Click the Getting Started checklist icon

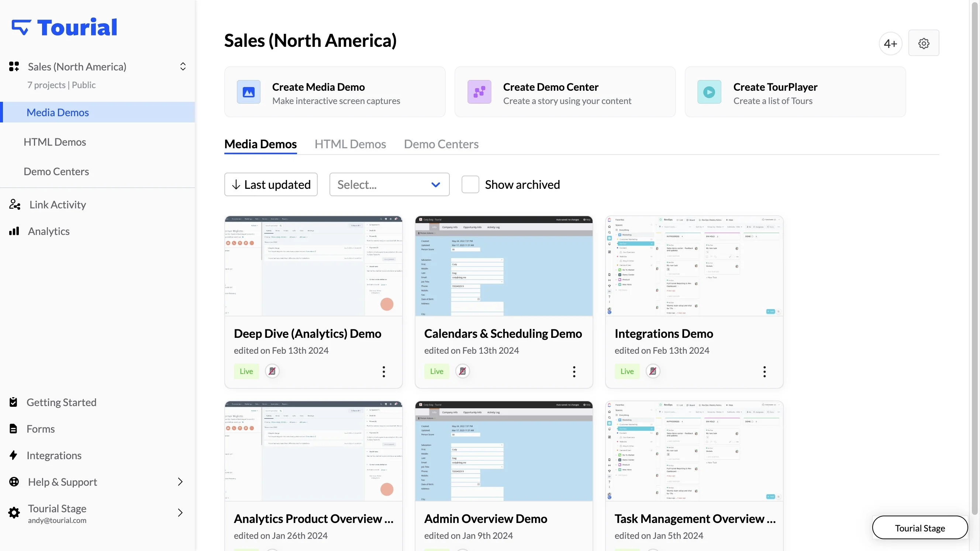click(x=13, y=402)
